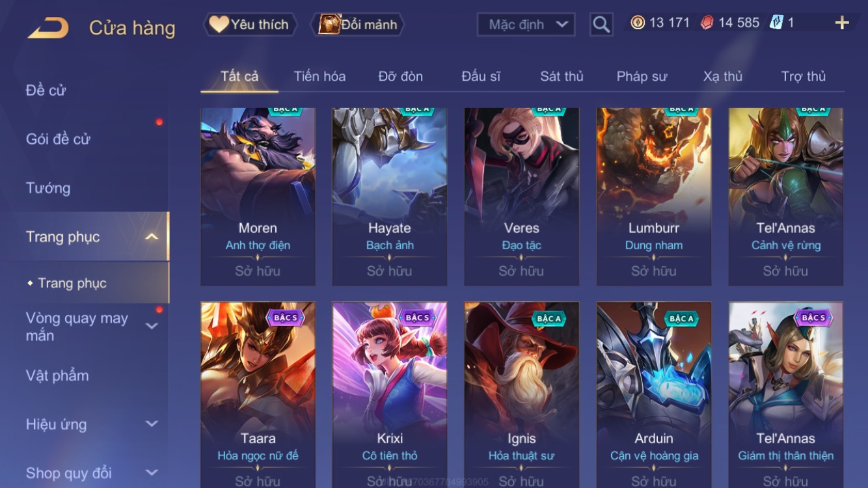Image resolution: width=868 pixels, height=488 pixels.
Task: Select the Veres Đạo tặc skin card
Action: click(x=521, y=197)
